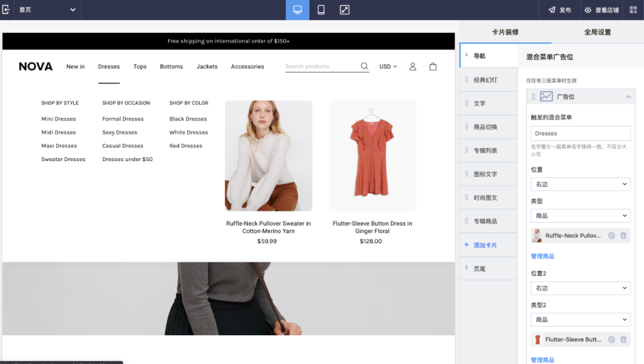Open the shopping bag icon
Viewport: 644px width, 364px height.
[x=433, y=67]
